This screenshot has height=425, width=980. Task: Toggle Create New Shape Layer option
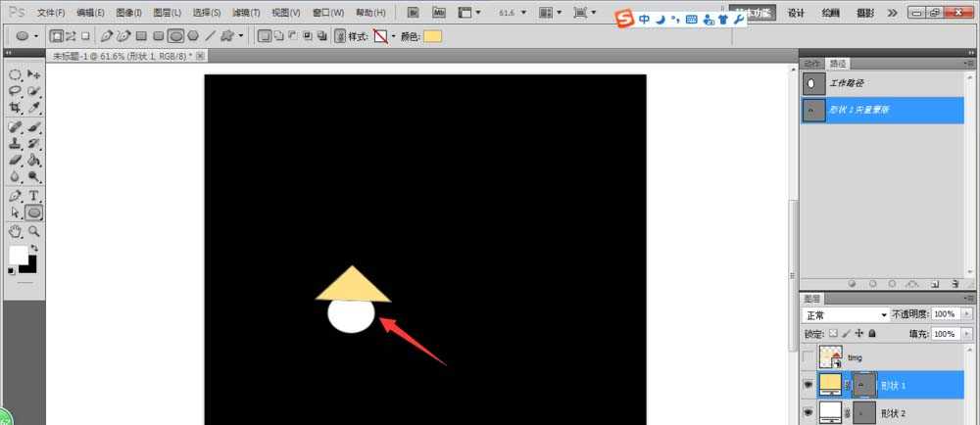264,36
